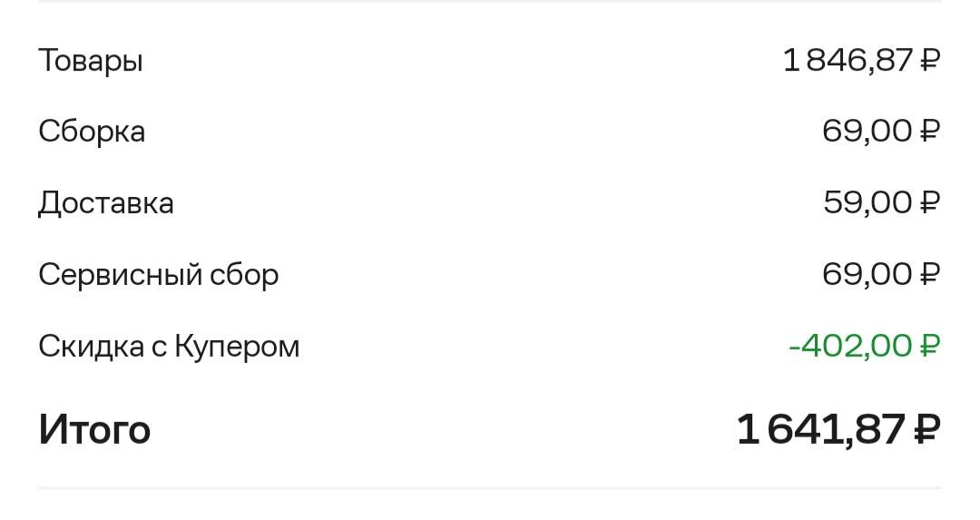Tap the bold Итого label

94,430
